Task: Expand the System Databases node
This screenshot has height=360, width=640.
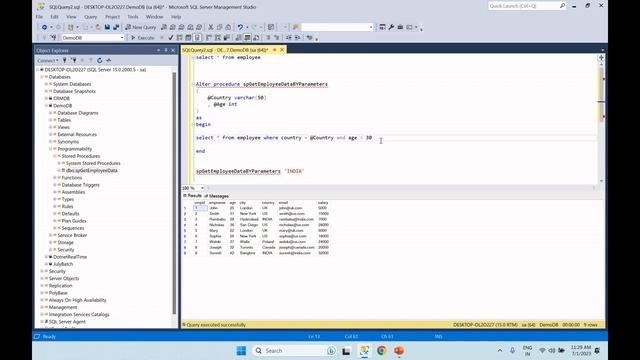Action: 46,84
